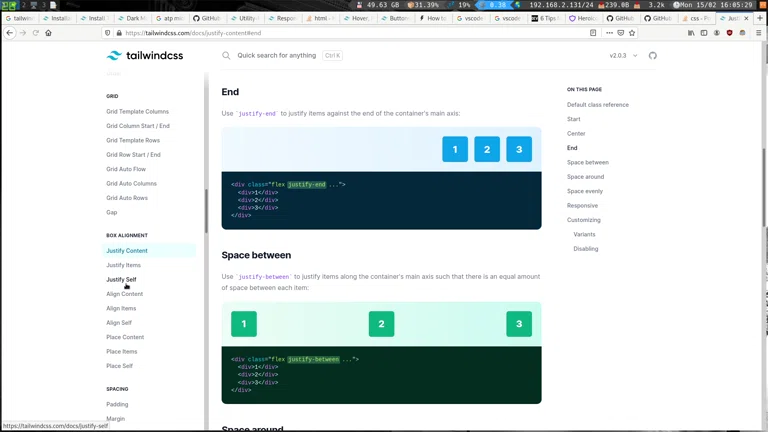This screenshot has width=768, height=432.
Task: Jump to Disabling subsection
Action: pos(586,249)
